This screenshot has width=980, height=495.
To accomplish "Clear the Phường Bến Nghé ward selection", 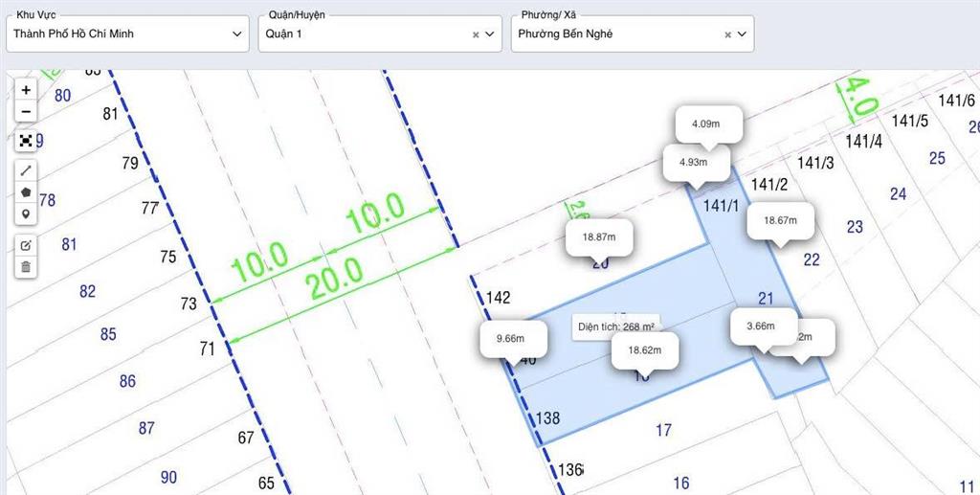I will point(727,34).
